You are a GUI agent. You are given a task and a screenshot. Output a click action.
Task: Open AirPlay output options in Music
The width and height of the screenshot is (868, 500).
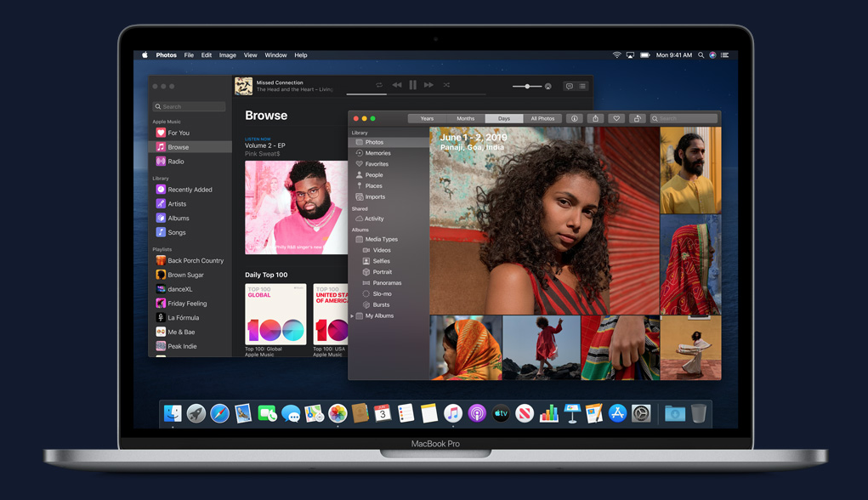click(x=548, y=87)
